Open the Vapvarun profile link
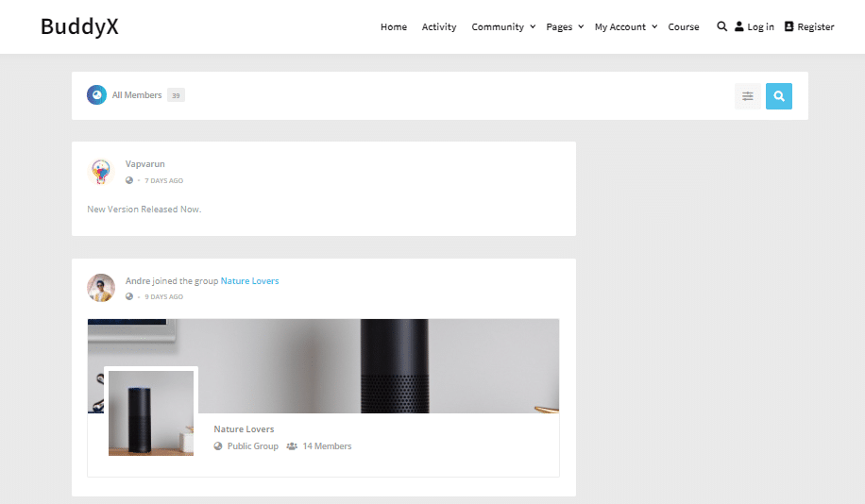The image size is (865, 504). coord(144,164)
